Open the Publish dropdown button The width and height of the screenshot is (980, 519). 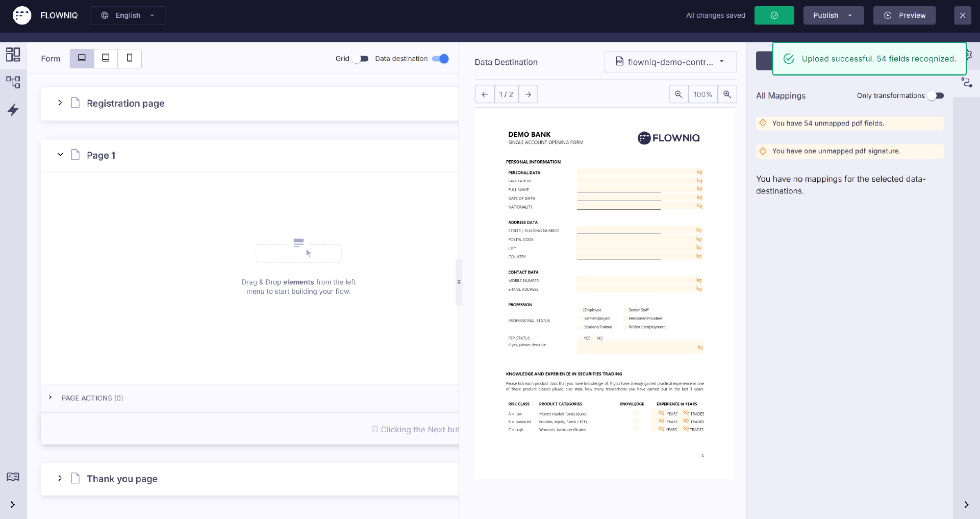click(x=833, y=15)
